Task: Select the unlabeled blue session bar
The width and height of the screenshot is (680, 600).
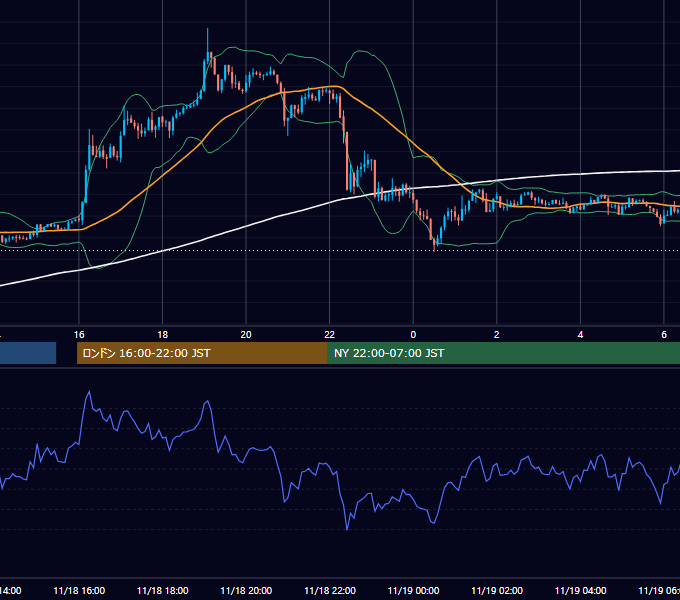Action: point(28,353)
